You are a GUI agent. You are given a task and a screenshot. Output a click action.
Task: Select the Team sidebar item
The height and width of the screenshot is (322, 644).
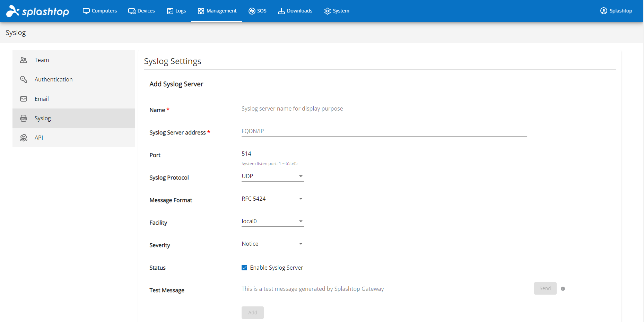[42, 60]
